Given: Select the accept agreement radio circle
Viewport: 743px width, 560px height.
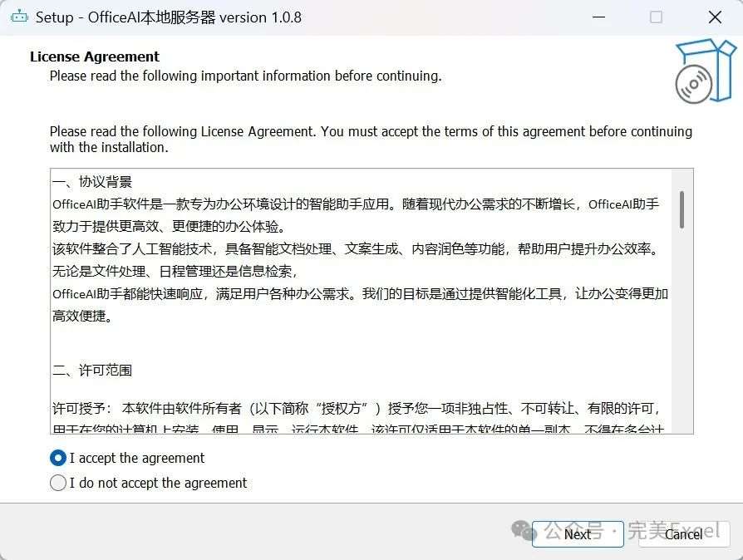Looking at the screenshot, I should 58,458.
